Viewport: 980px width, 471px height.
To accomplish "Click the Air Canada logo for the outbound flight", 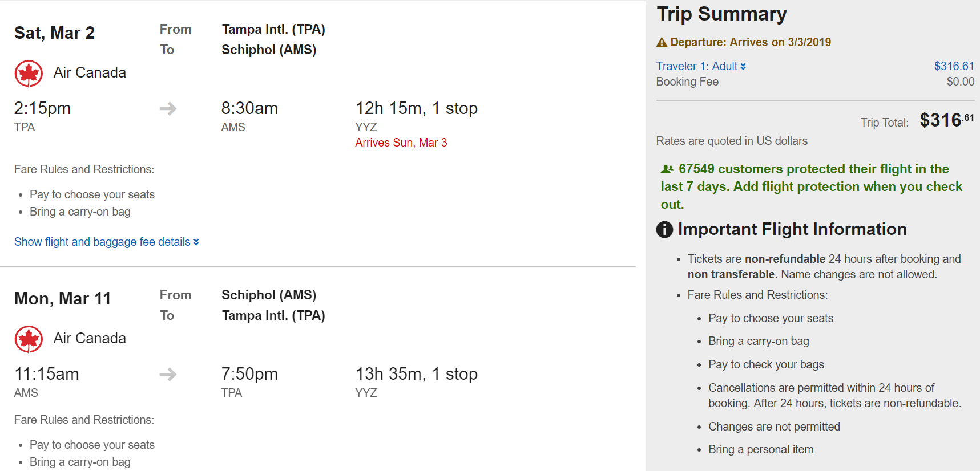I will click(29, 74).
